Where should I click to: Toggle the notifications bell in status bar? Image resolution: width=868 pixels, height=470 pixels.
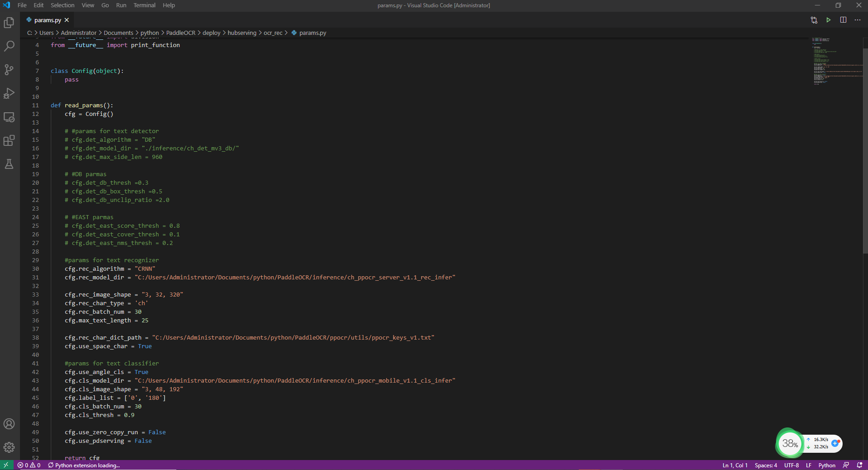coord(860,465)
